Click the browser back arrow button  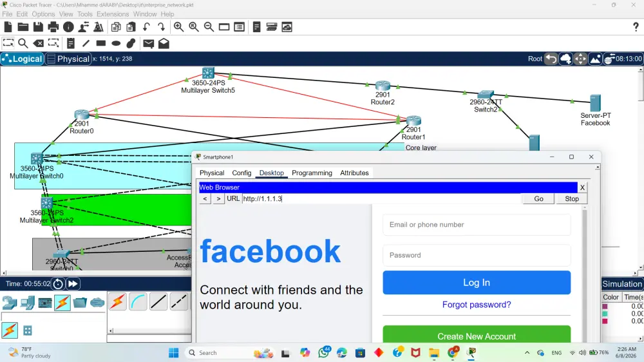pyautogui.click(x=205, y=199)
